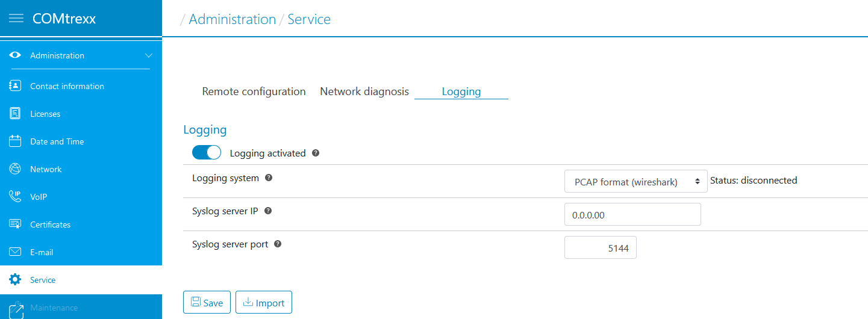Viewport: 868px width, 319px height.
Task: Collapse the Administration section chevron
Action: click(x=149, y=55)
